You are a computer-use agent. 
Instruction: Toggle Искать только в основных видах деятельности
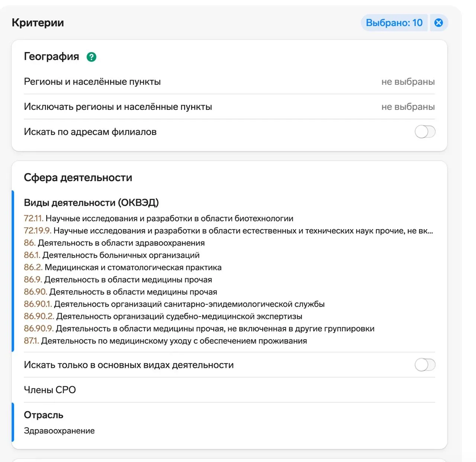coord(425,365)
